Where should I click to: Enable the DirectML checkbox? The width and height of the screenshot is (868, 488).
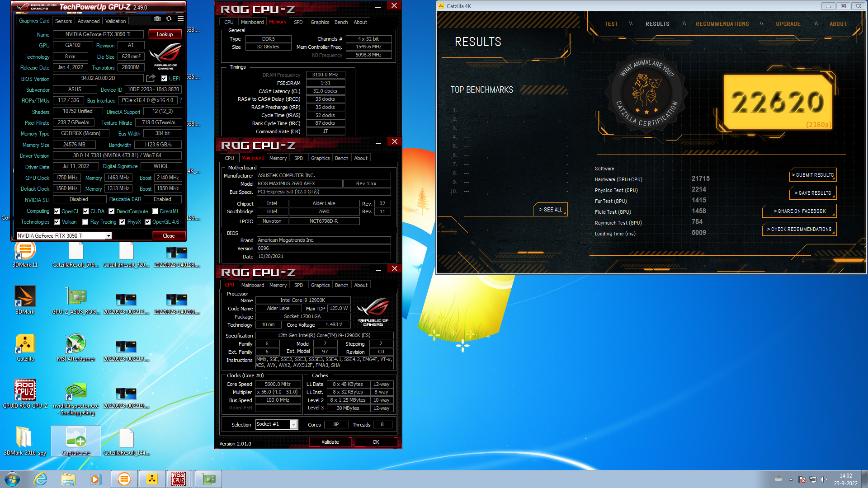tap(155, 211)
